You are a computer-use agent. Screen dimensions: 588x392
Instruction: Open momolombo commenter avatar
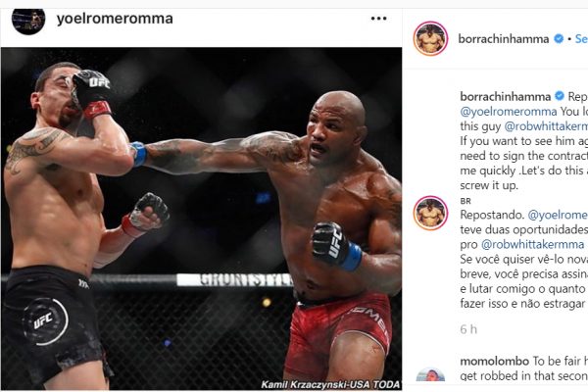point(430,374)
